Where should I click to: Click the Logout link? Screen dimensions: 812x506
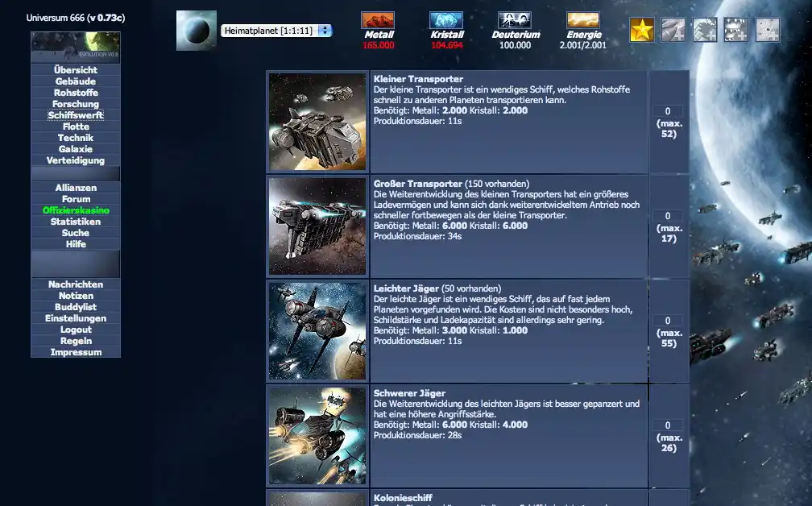click(x=75, y=329)
